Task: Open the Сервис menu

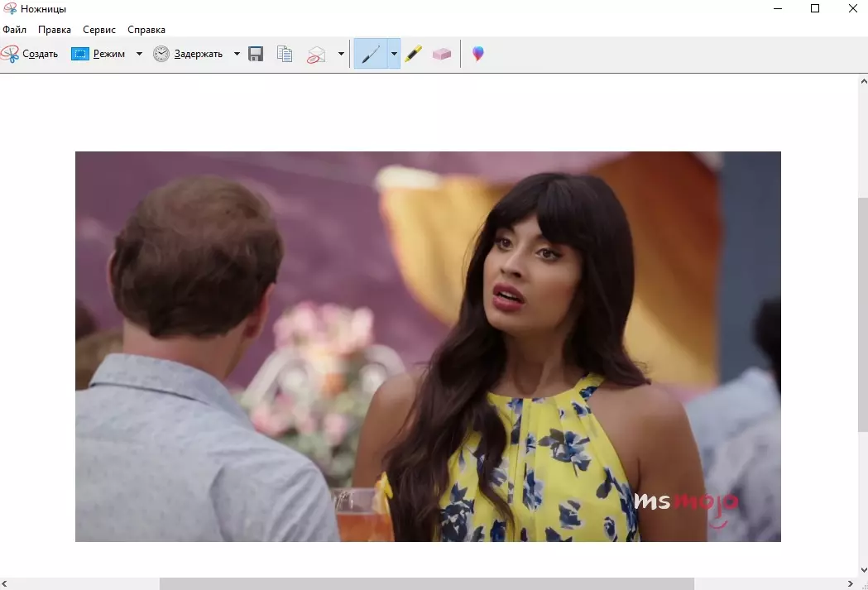Action: coord(99,30)
